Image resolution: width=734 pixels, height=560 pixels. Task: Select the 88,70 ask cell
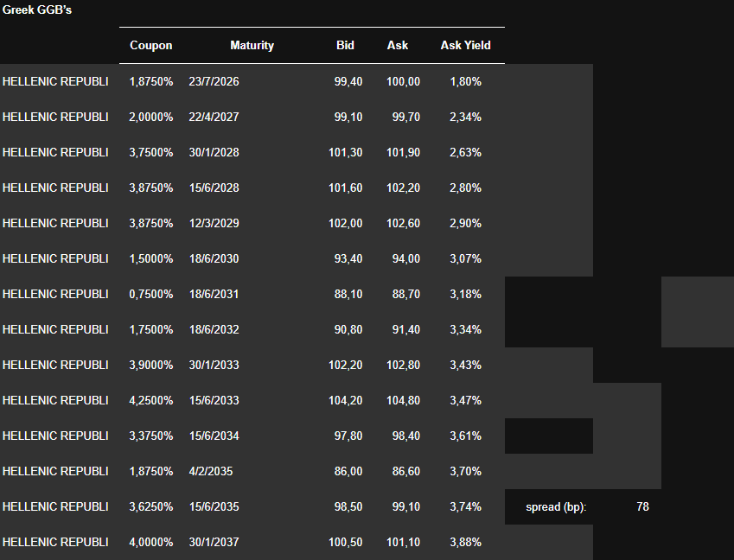[405, 295]
